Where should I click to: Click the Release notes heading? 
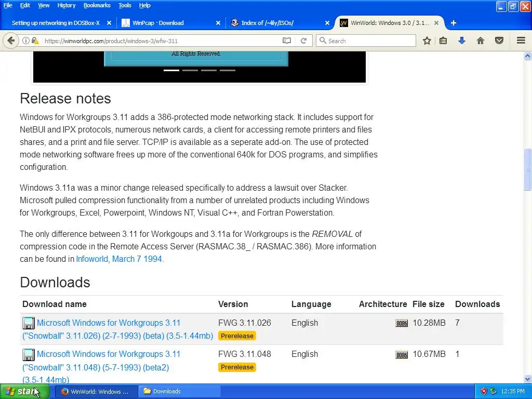click(65, 98)
